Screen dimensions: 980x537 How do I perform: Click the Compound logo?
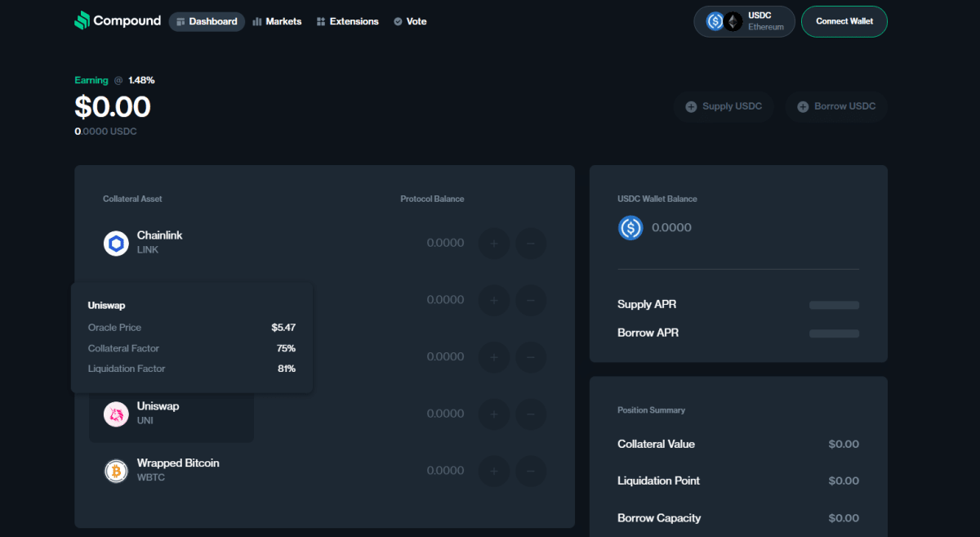coord(117,21)
